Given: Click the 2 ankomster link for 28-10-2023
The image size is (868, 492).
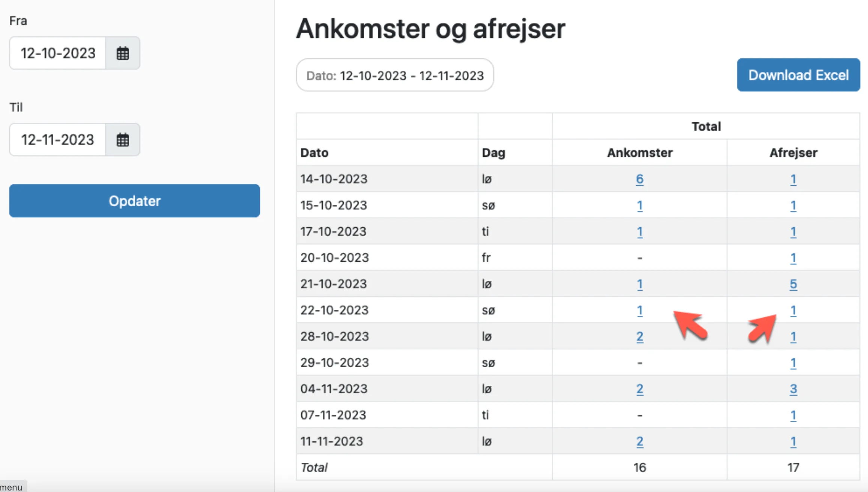Looking at the screenshot, I should pyautogui.click(x=639, y=336).
